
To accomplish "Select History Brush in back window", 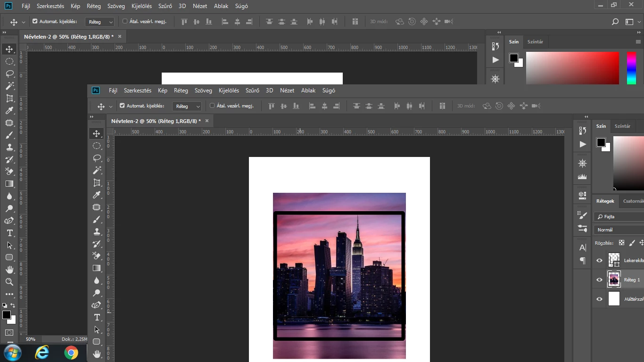I will tap(9, 159).
